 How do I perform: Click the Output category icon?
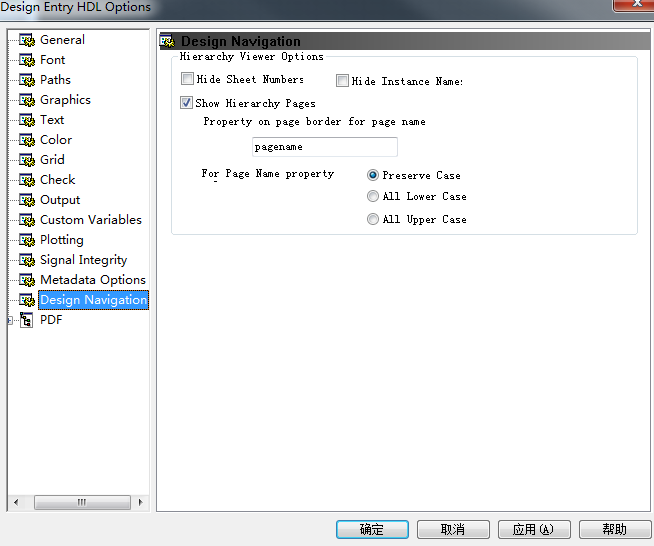(27, 200)
